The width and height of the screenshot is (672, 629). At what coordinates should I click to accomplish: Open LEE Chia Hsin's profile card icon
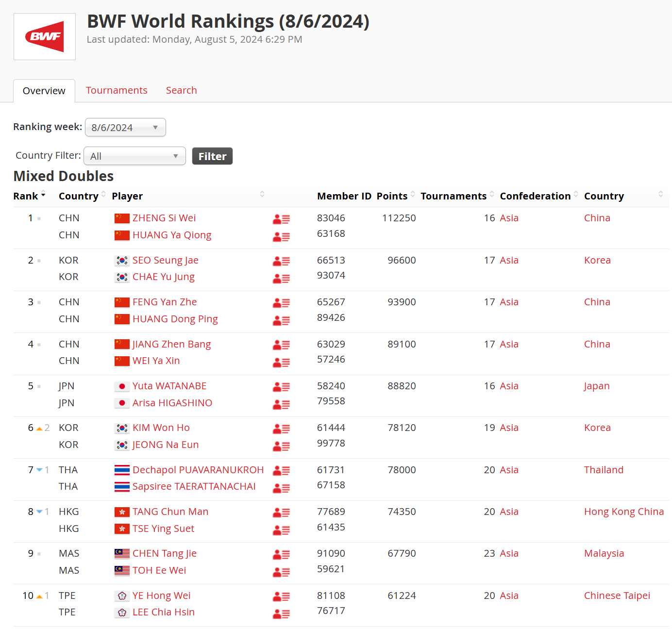[281, 614]
